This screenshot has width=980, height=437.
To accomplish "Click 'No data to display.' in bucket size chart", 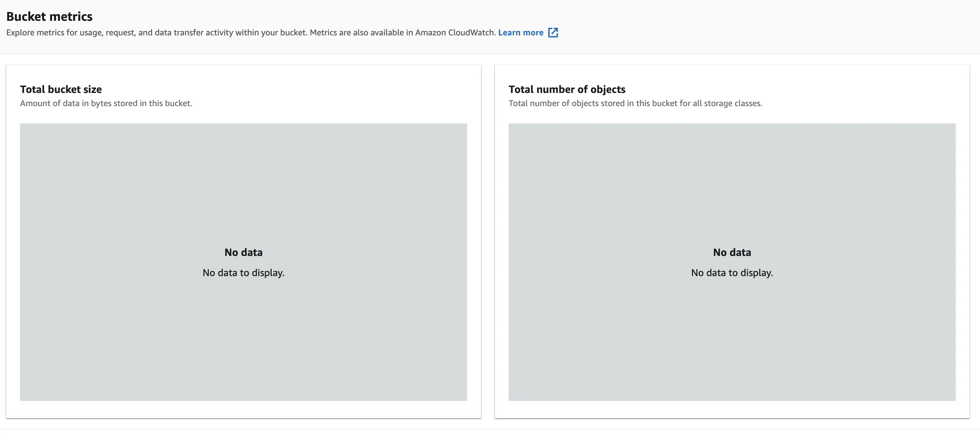I will click(x=244, y=273).
